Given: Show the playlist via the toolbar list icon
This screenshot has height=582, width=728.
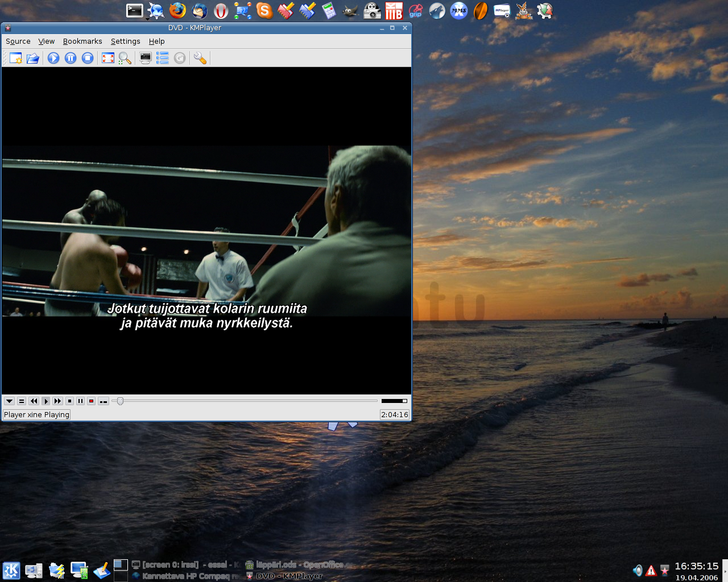Looking at the screenshot, I should tap(163, 58).
